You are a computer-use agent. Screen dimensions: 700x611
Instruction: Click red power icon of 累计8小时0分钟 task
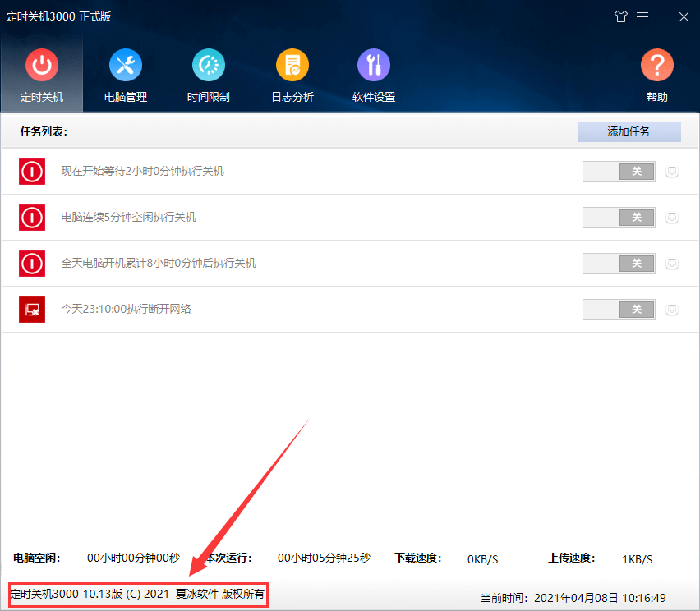(32, 264)
